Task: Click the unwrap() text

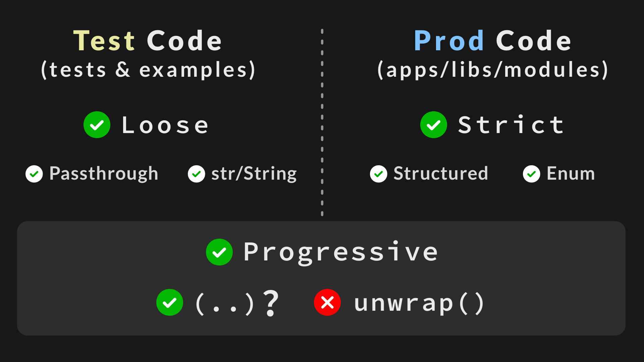Action: [419, 303]
